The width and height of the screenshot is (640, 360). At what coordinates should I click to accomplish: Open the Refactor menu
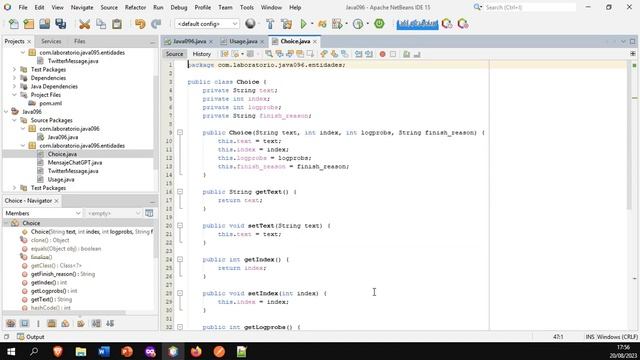(135, 7)
